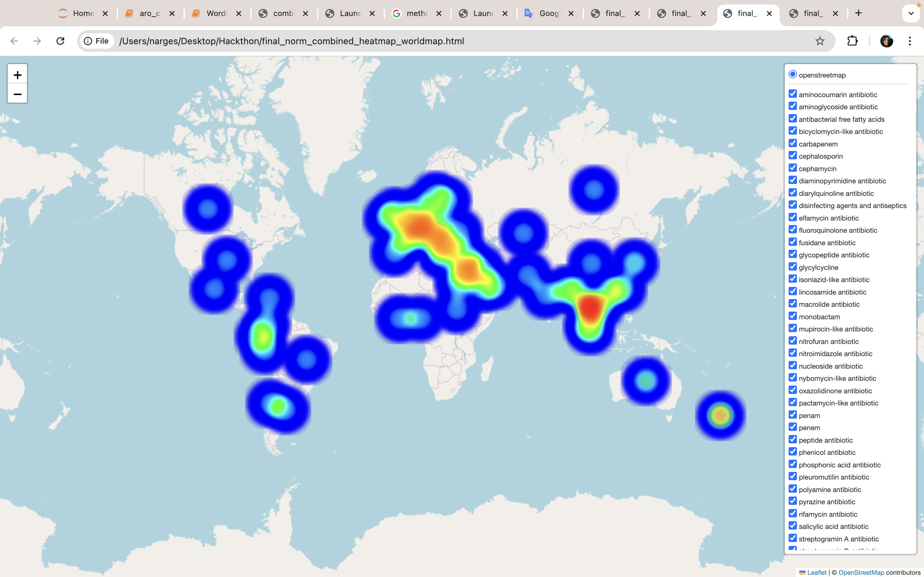Expand the tab search dropdown arrow
Screen dimensions: 924x577
coord(911,13)
